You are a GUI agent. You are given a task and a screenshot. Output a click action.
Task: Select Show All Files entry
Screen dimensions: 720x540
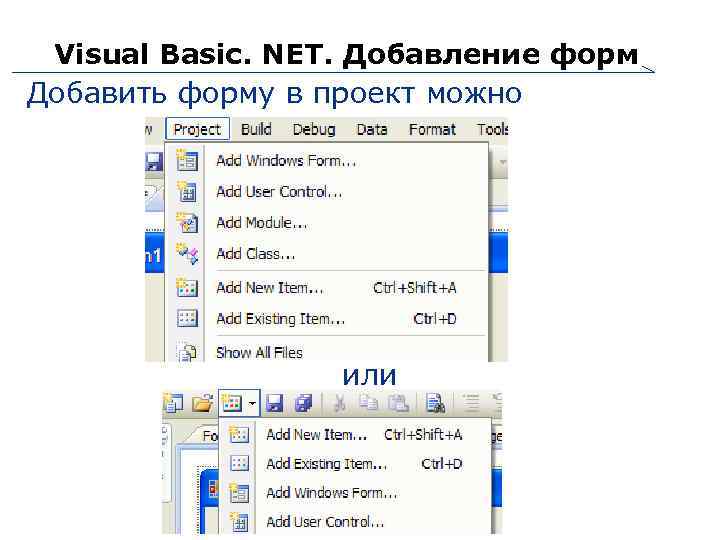(326, 352)
